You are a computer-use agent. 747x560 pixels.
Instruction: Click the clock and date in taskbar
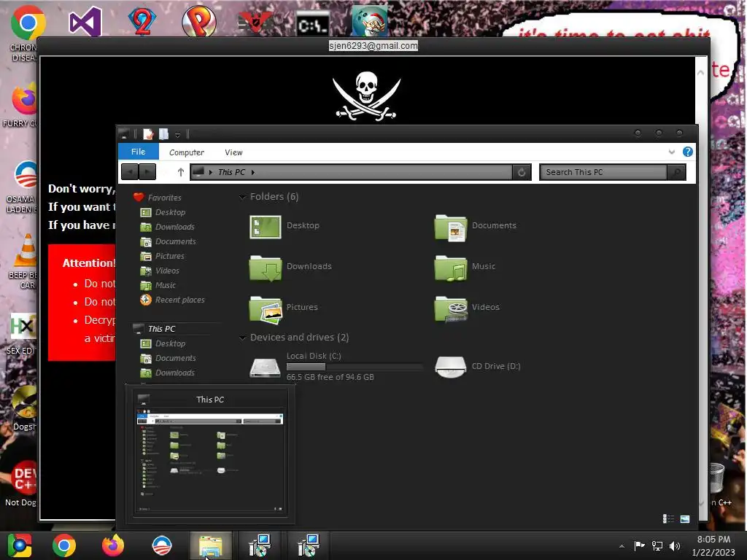pyautogui.click(x=713, y=545)
